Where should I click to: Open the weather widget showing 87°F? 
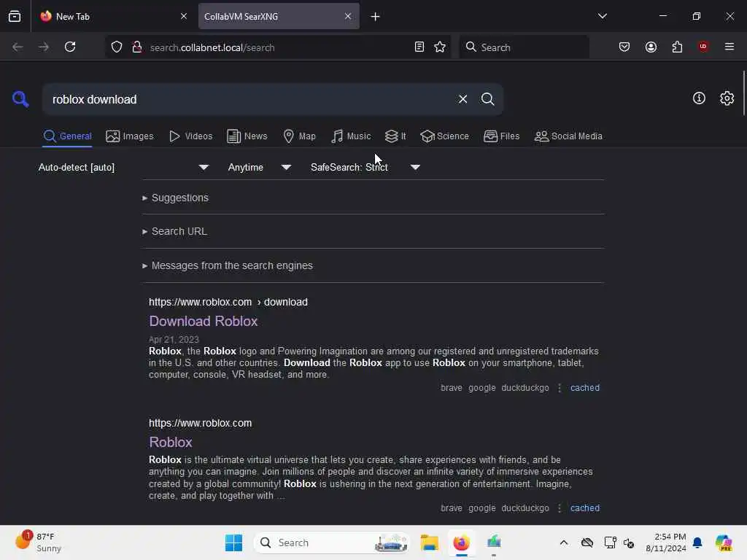coord(38,542)
